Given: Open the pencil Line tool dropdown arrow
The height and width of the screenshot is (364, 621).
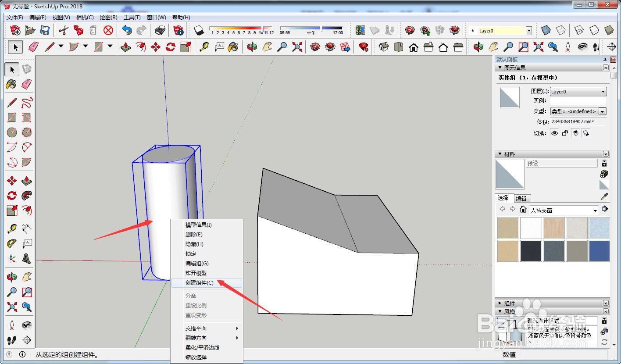Looking at the screenshot, I should 61,46.
